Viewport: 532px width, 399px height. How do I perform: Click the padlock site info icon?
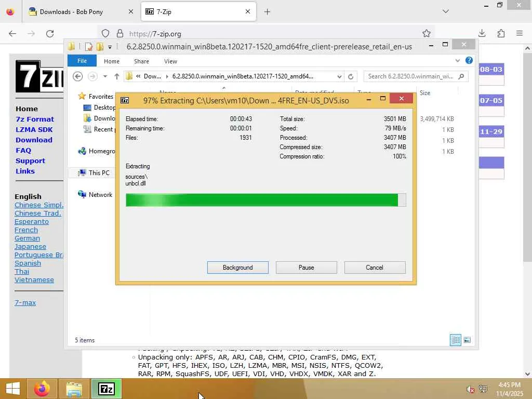(120, 34)
